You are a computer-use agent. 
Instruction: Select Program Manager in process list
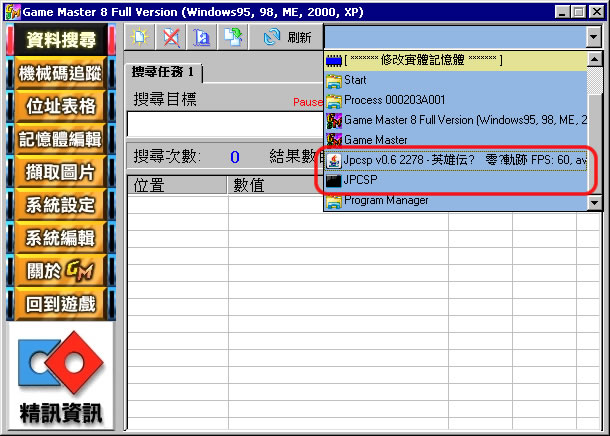coord(456,200)
